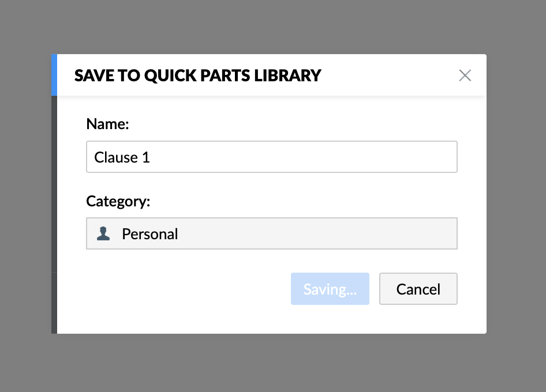The image size is (546, 392).
Task: Click the person icon beside Personal
Action: point(103,233)
